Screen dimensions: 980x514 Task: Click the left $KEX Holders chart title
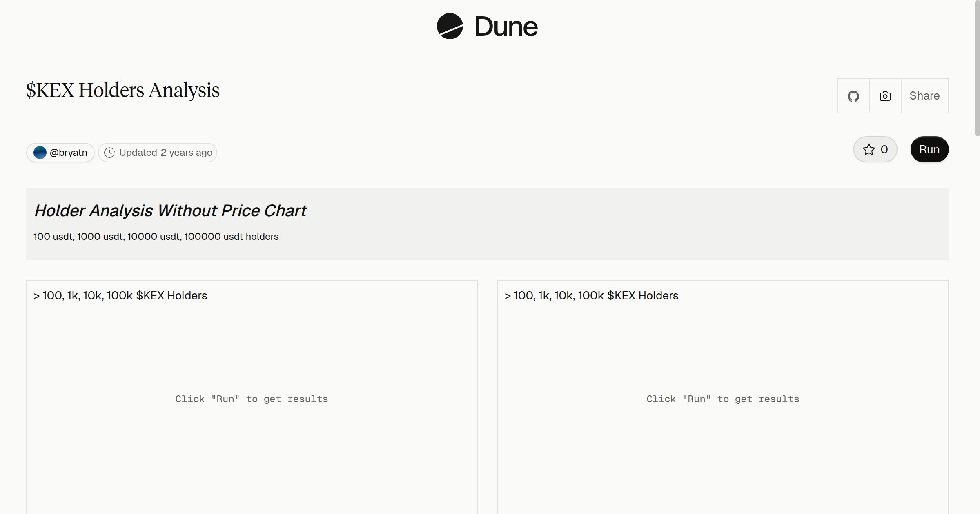(x=120, y=295)
